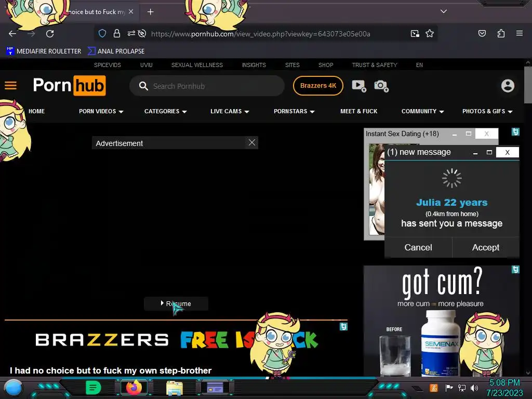Open the site's orange hamburger menu
Viewport: 532px width, 399px height.
click(x=10, y=86)
